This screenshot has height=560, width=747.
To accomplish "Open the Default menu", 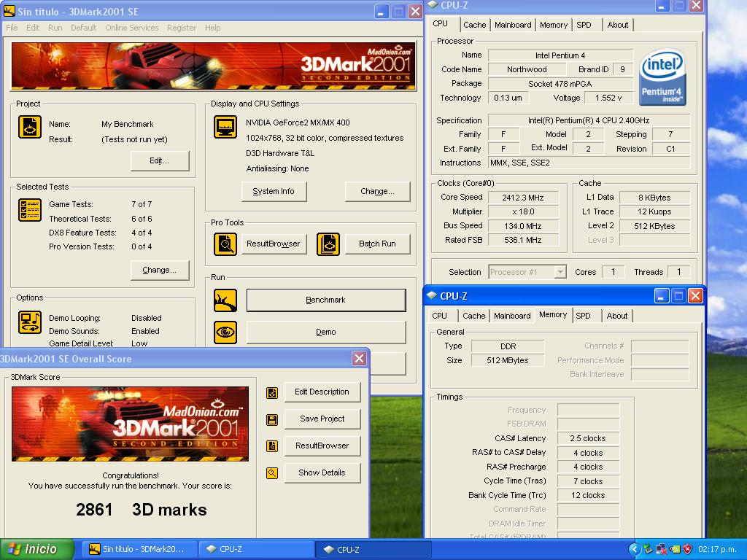I will click(x=83, y=28).
